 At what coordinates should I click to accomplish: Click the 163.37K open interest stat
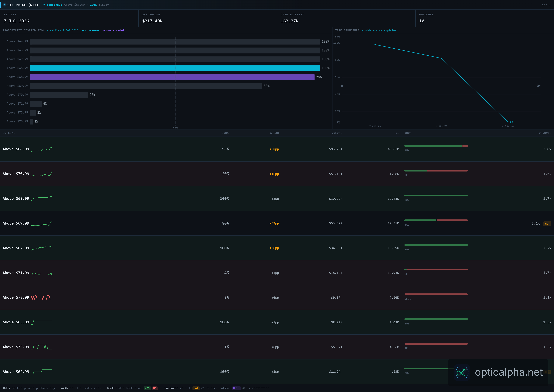[x=289, y=21]
